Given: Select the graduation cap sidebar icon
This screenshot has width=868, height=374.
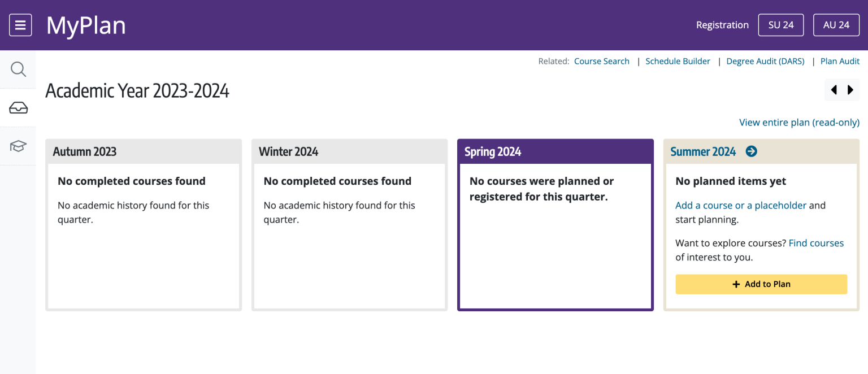Looking at the screenshot, I should click(18, 146).
